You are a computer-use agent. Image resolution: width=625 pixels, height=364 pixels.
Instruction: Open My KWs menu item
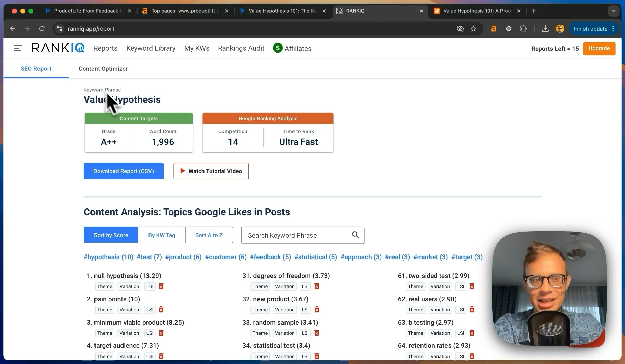[197, 48]
